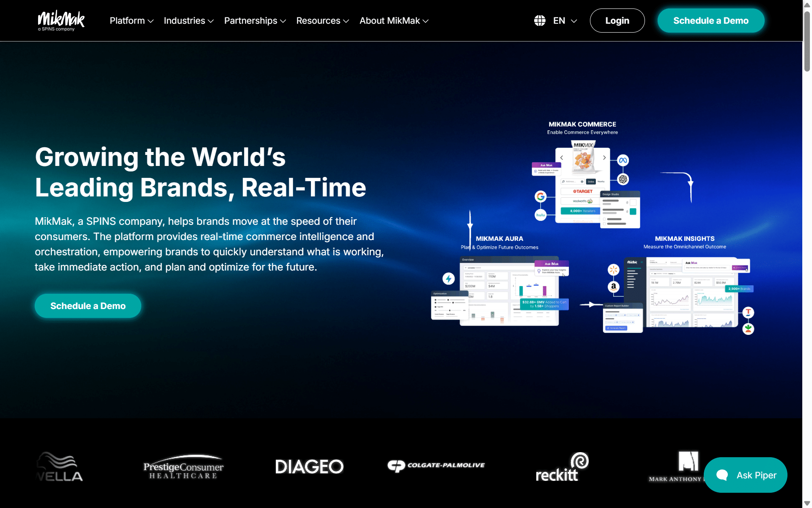Click the Diageo brand logo

309,467
